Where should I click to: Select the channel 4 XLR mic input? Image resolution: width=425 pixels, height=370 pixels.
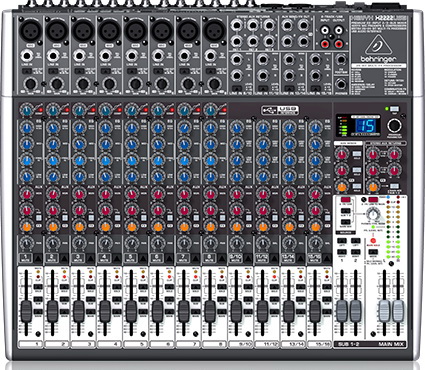(110, 30)
